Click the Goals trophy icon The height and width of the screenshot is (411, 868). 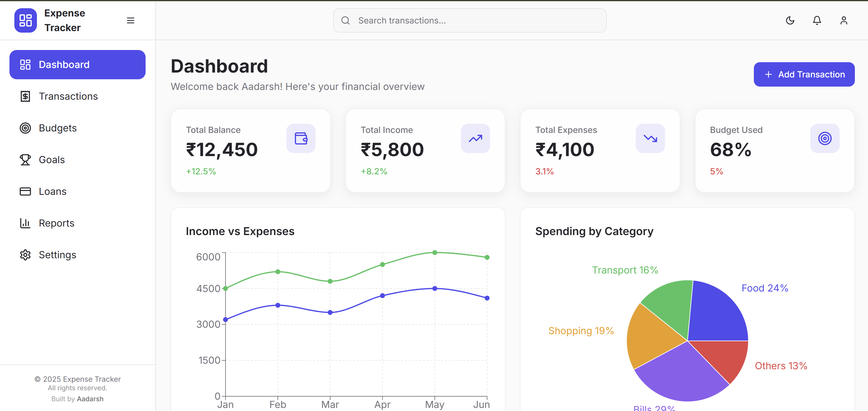[x=25, y=159]
